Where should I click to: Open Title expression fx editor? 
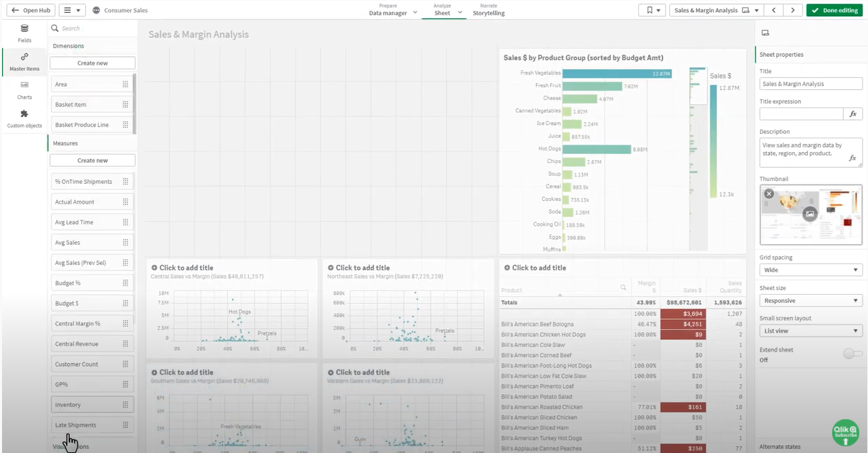(852, 114)
